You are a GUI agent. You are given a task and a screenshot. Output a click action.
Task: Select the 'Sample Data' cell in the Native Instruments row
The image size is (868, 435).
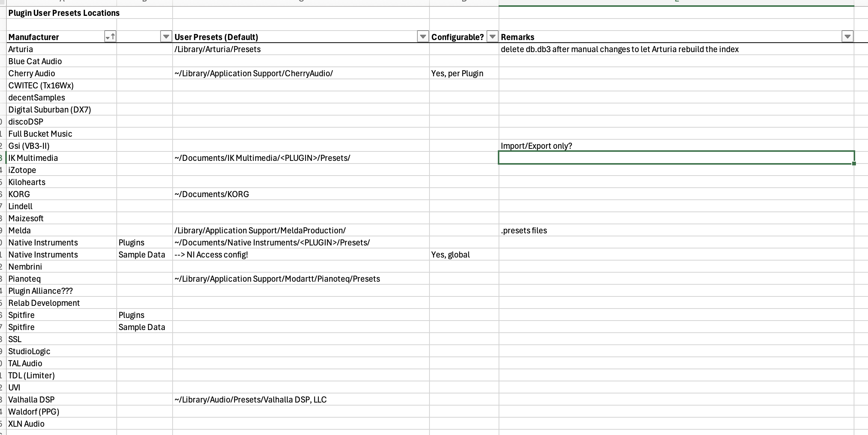point(145,255)
